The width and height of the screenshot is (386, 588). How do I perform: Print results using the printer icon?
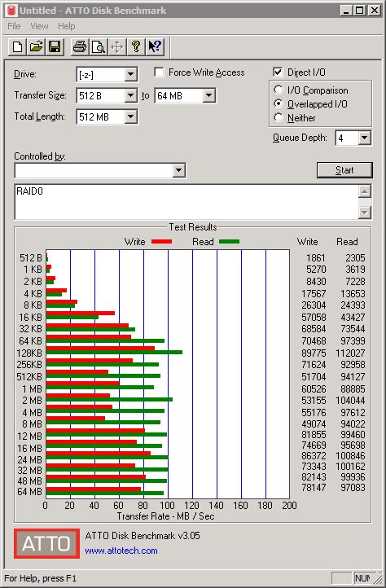pos(80,47)
